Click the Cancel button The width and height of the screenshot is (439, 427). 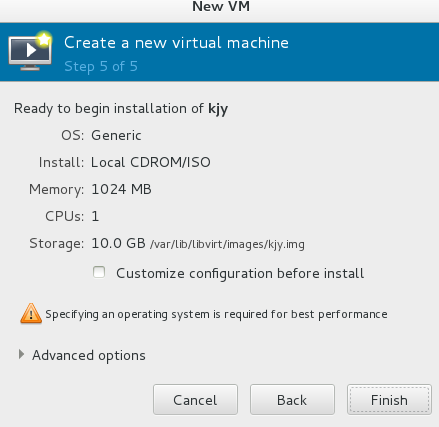pos(195,400)
